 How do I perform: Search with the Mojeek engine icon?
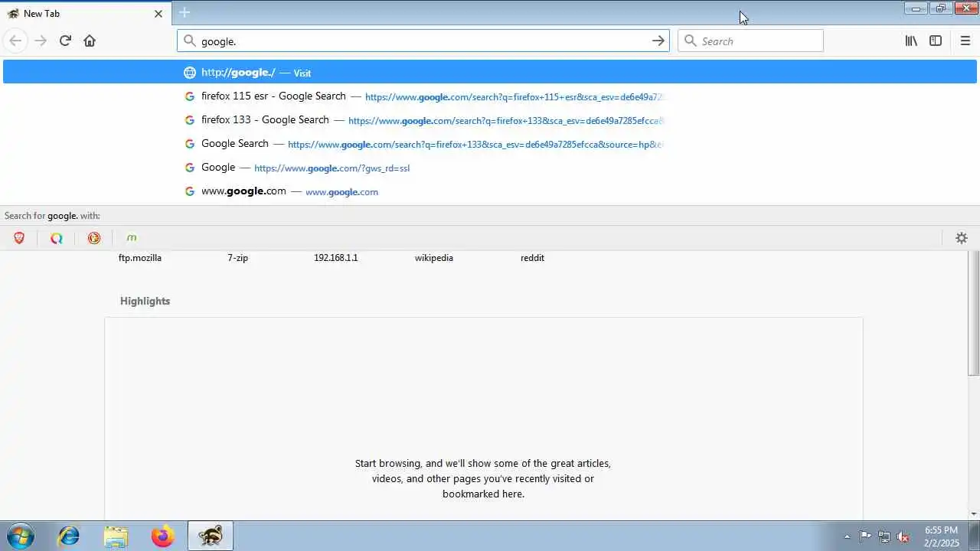pyautogui.click(x=132, y=238)
